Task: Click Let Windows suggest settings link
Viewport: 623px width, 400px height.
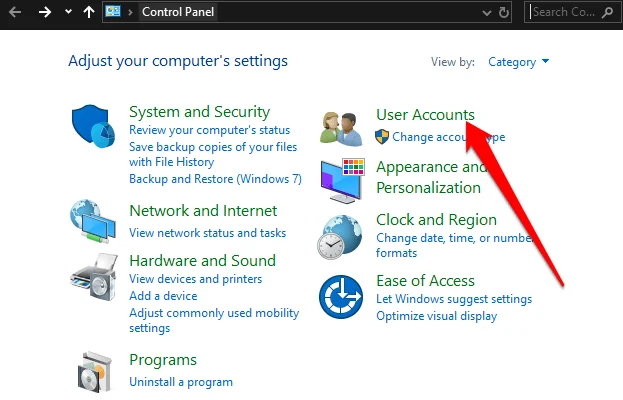Action: 454,299
